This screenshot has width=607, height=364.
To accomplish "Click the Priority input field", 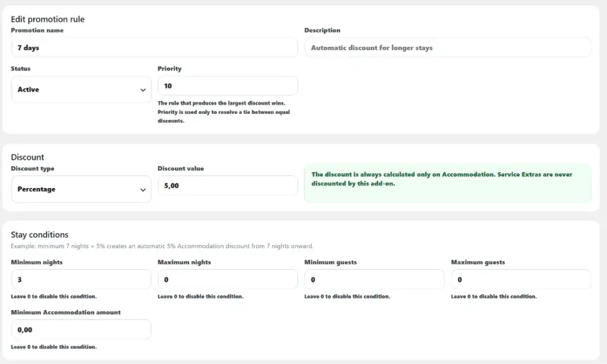I will [228, 86].
